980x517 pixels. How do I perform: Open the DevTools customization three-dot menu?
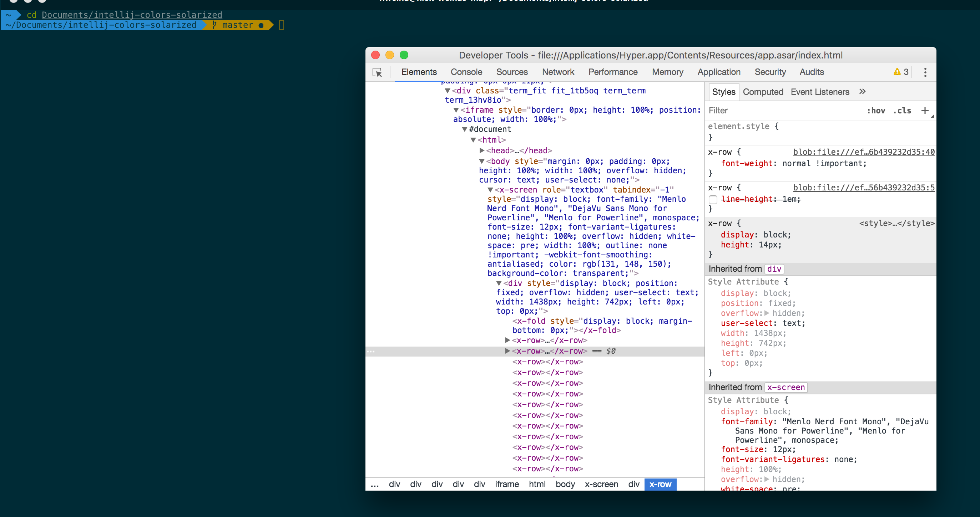[925, 72]
